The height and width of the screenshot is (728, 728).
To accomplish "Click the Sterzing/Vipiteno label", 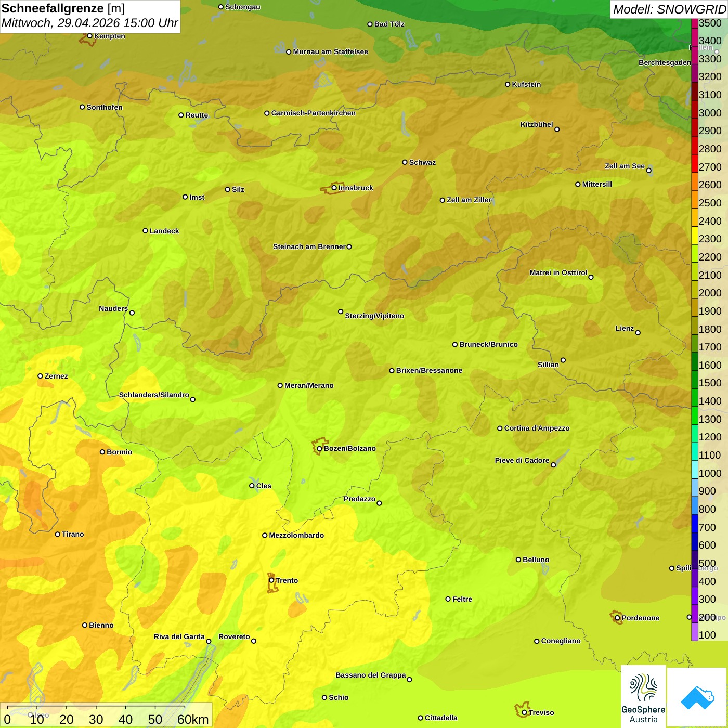I will click(374, 316).
